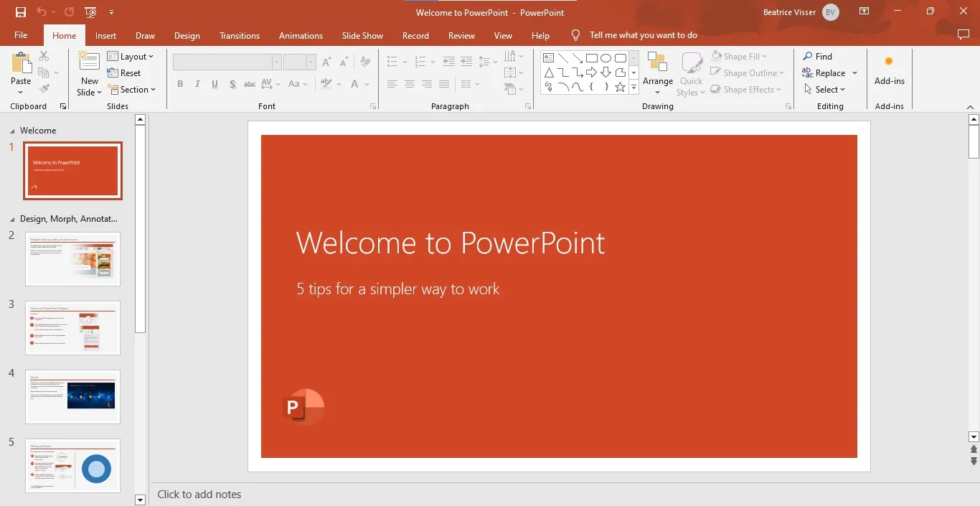The height and width of the screenshot is (506, 980).
Task: Switch to the Design tab
Action: pos(187,35)
